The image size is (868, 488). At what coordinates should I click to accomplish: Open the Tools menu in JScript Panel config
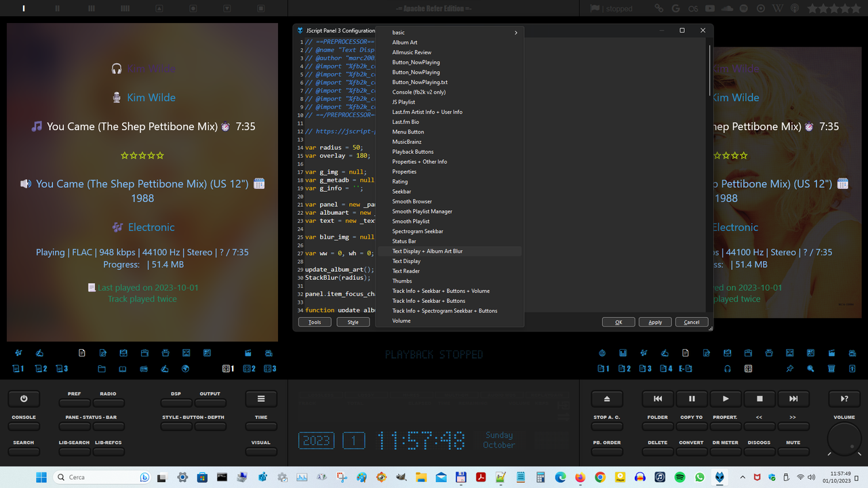pos(315,322)
